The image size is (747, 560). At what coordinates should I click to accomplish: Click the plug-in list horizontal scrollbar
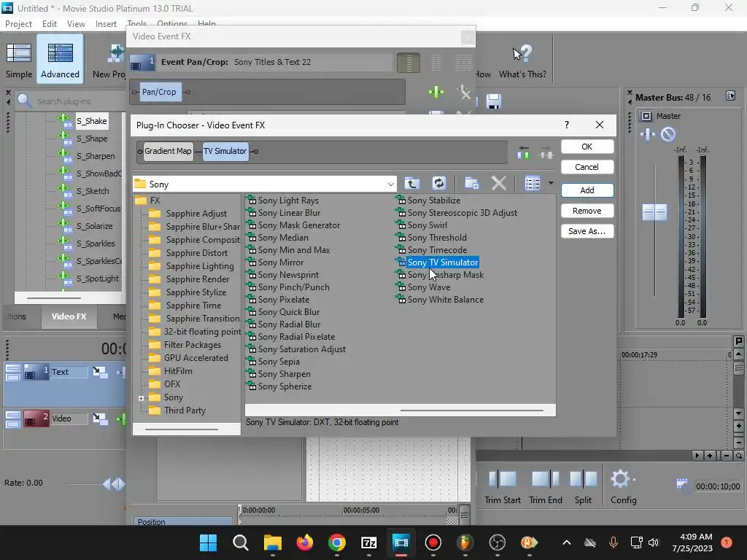pyautogui.click(x=472, y=410)
